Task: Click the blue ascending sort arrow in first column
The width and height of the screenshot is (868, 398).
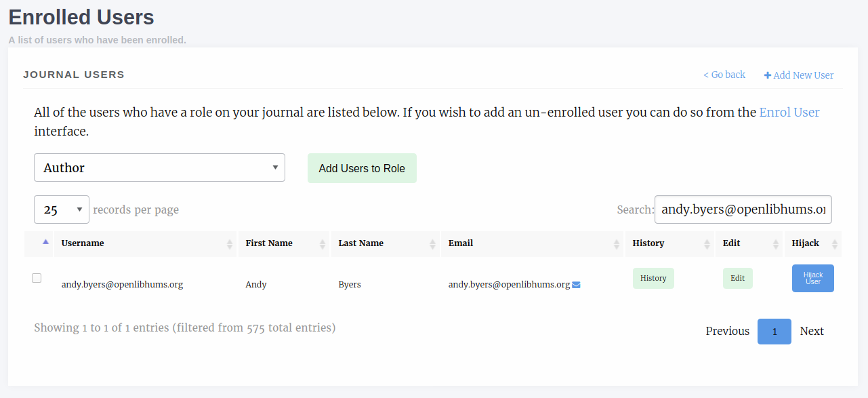Action: coord(45,241)
